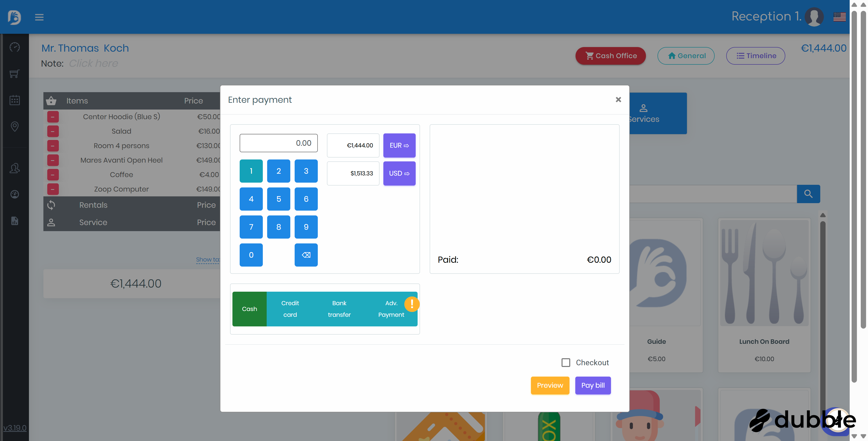Open the calendar sidebar icon
Viewport: 868px width, 441px height.
(x=14, y=100)
